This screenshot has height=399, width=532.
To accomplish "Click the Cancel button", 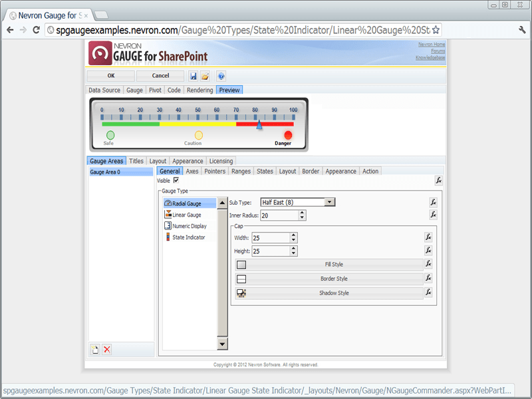I will (x=160, y=76).
